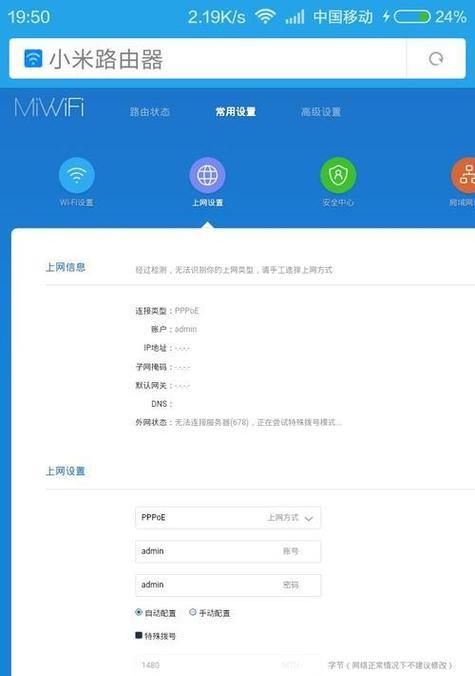The height and width of the screenshot is (676, 475).
Task: Click the 默认网关 info row
Action: coord(162,385)
